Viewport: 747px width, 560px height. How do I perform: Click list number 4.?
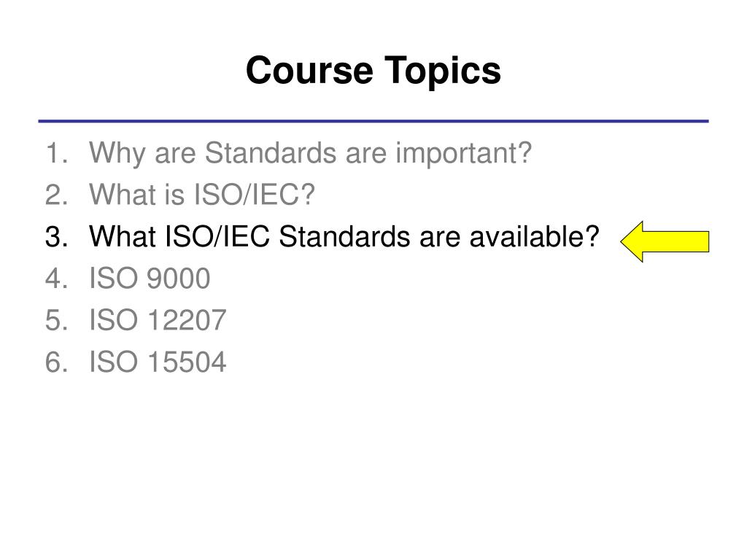[x=56, y=278]
